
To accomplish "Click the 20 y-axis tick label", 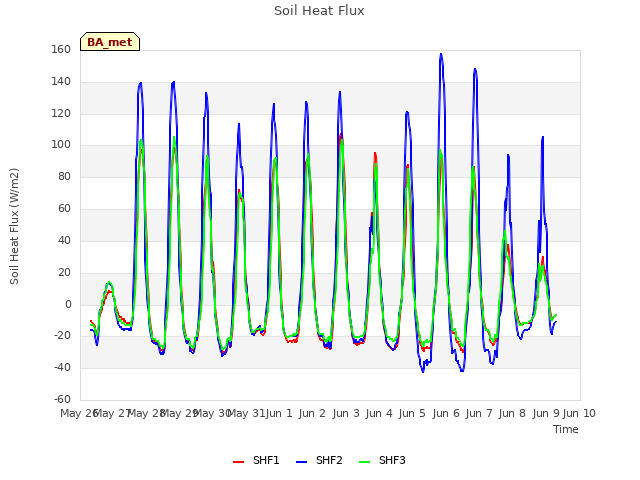I will [64, 272].
